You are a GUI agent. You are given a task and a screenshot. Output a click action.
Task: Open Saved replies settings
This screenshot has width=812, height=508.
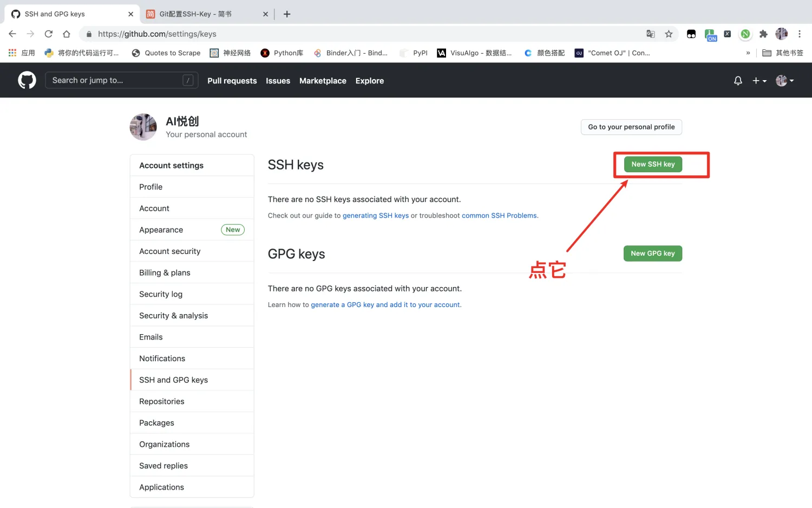click(192, 466)
